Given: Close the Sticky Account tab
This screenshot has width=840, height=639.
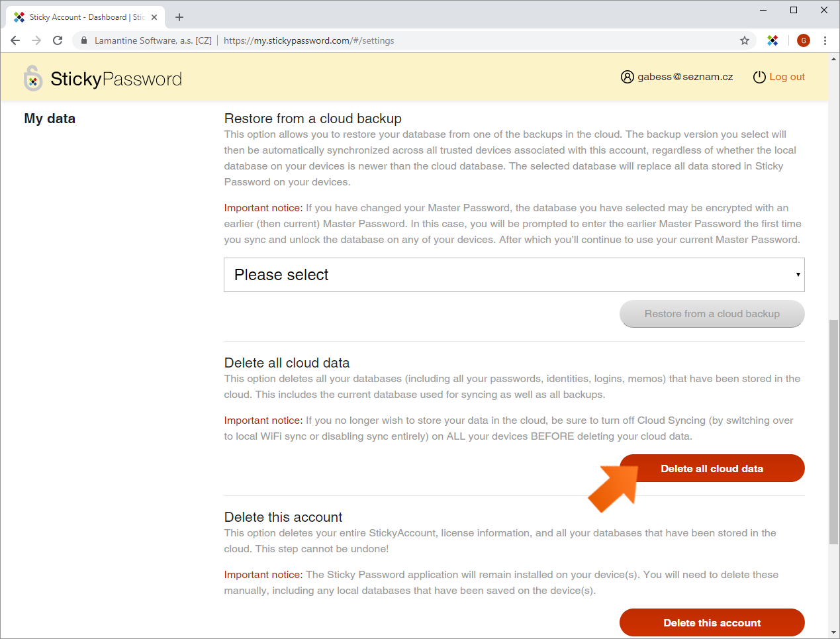Looking at the screenshot, I should (154, 17).
